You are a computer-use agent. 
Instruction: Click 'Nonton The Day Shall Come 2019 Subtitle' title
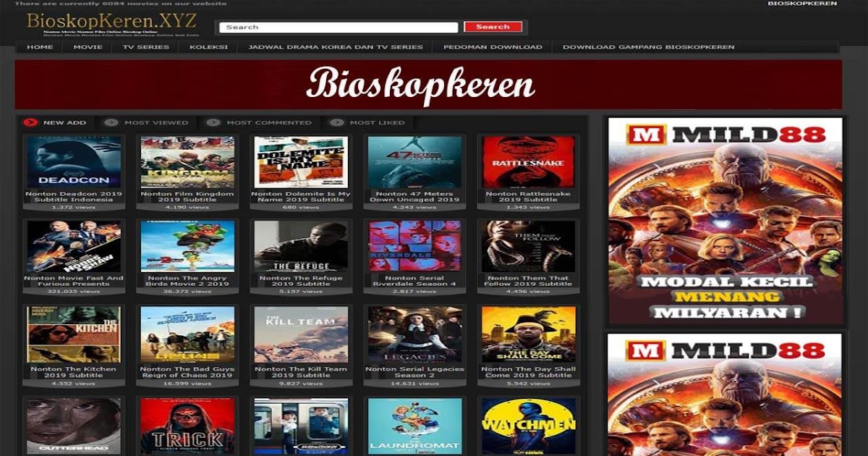[528, 372]
